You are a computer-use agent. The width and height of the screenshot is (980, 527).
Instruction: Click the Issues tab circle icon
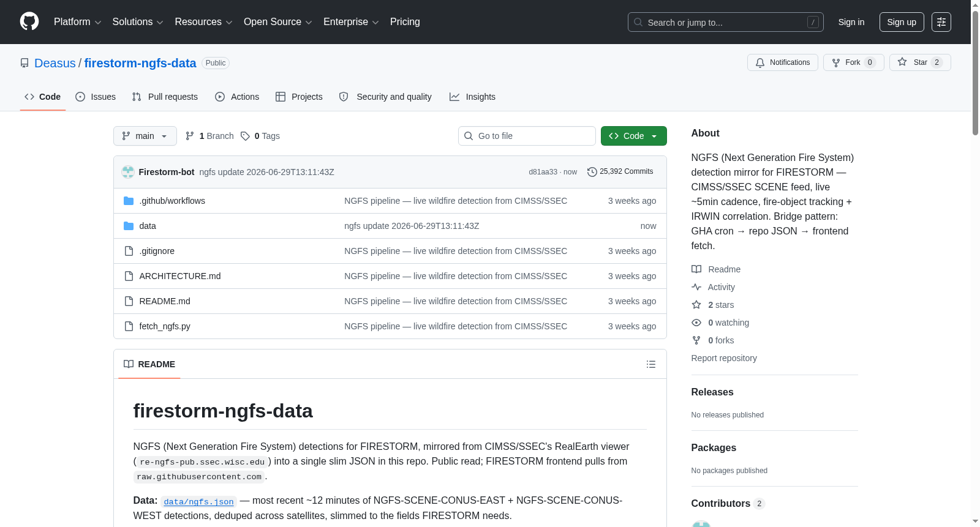click(x=80, y=97)
